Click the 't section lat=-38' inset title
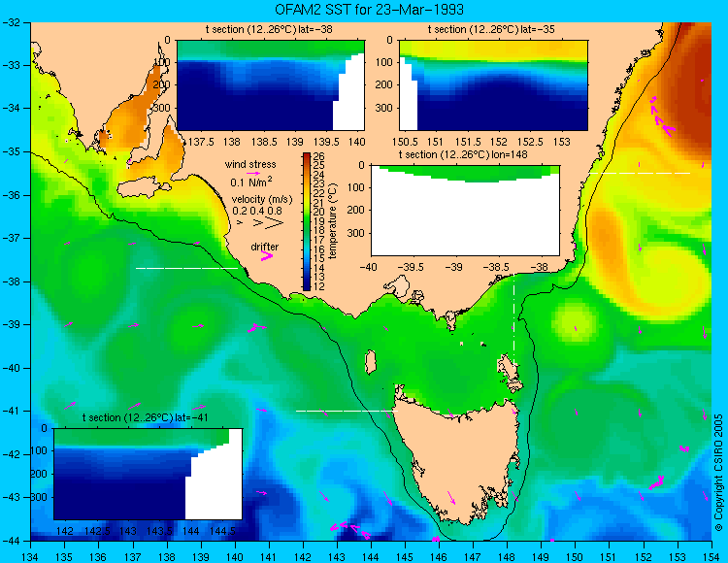 click(269, 30)
